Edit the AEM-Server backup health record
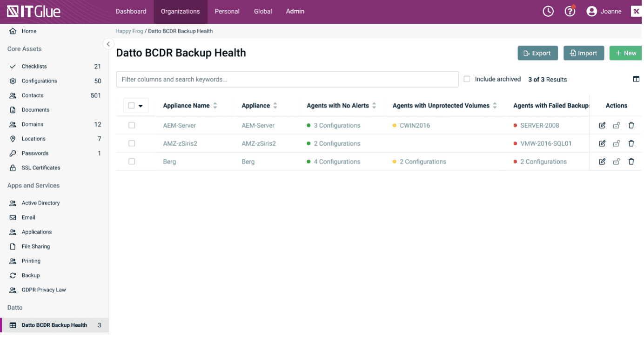Screen dimensions: 644x337 tap(602, 125)
